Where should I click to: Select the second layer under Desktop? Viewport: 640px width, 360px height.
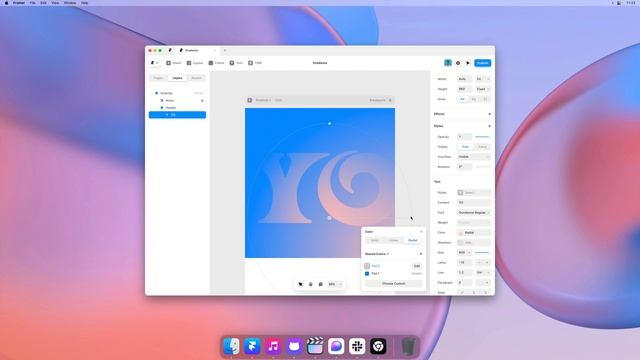pos(177,100)
